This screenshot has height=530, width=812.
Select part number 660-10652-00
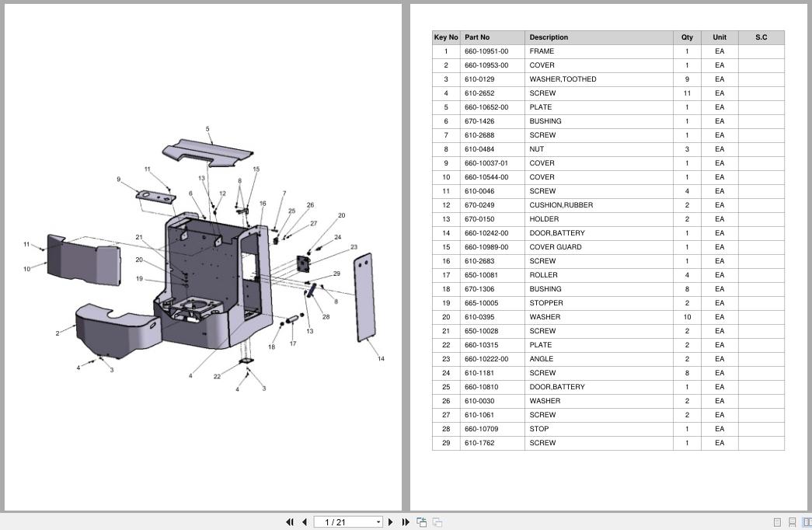click(x=486, y=107)
